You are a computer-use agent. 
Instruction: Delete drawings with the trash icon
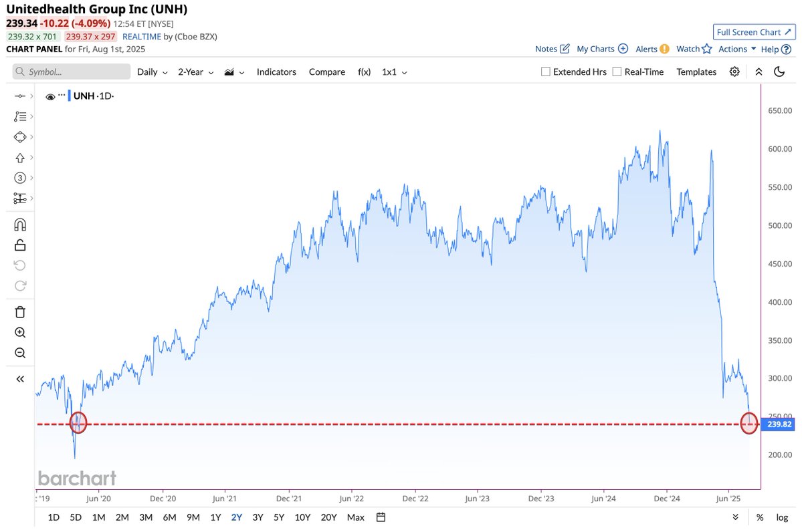coord(20,311)
